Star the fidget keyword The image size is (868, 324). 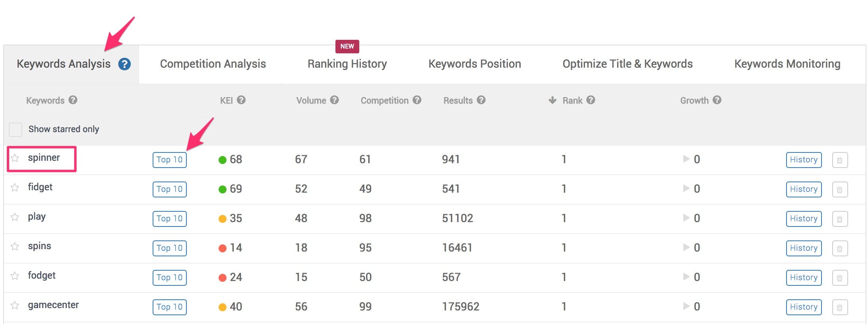[x=15, y=187]
